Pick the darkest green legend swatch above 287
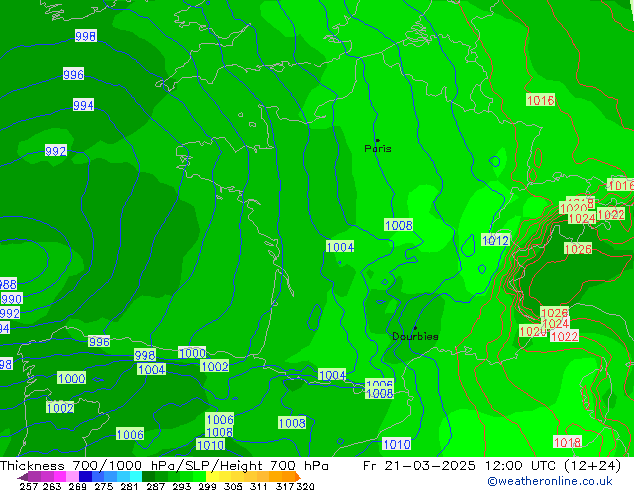634x490 pixels. point(148,476)
